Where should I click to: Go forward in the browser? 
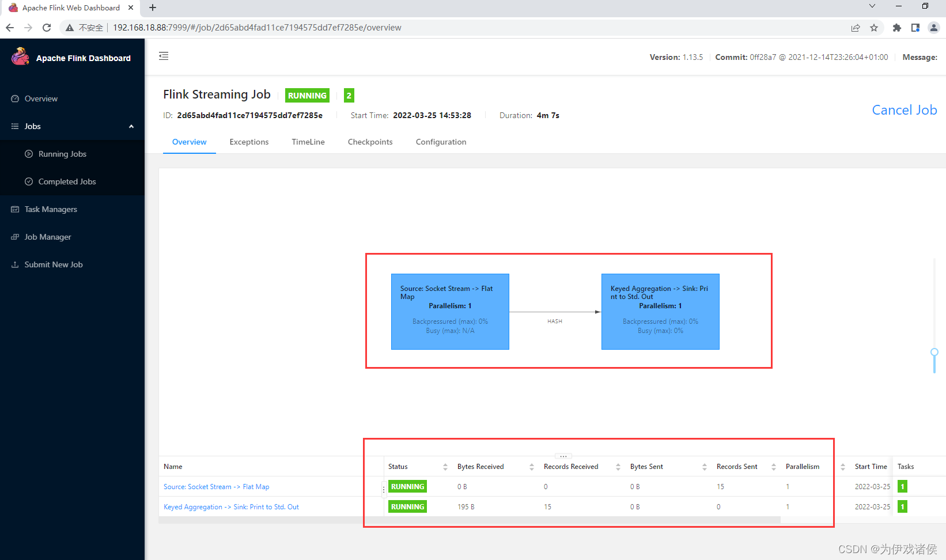(28, 28)
